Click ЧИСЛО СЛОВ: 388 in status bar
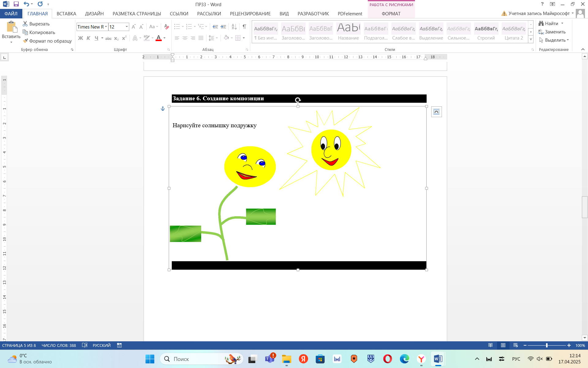This screenshot has height=368, width=588. (59, 345)
